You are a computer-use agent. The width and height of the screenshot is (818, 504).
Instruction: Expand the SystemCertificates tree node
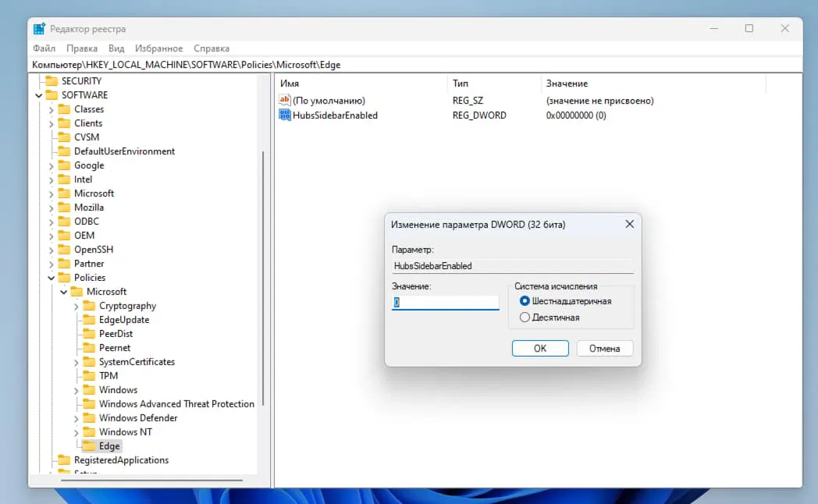[76, 362]
